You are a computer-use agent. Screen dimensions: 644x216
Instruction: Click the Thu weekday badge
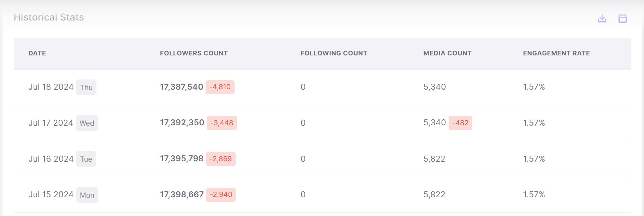(86, 88)
